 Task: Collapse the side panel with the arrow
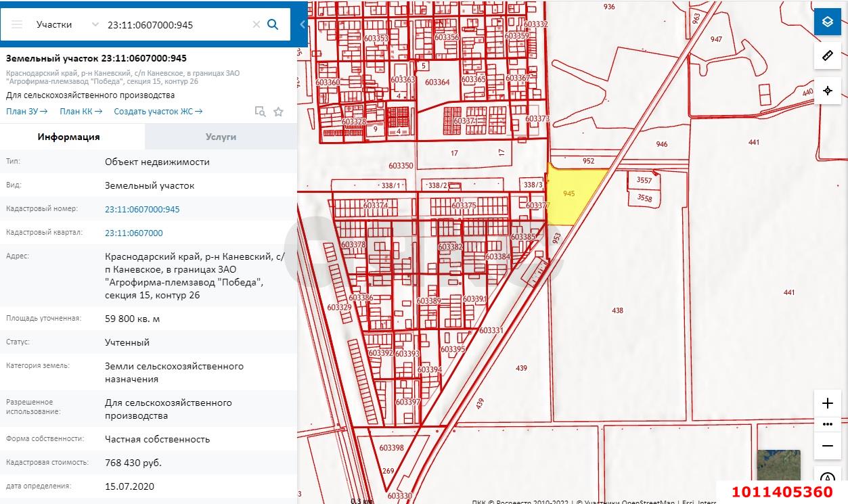click(303, 24)
